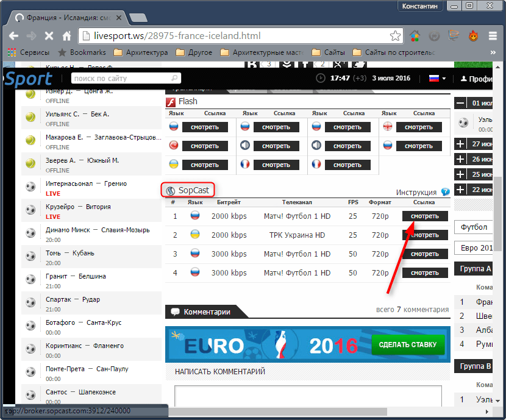The height and width of the screenshot is (420, 506).
Task: Open the Chrome hamburger menu
Action: tap(493, 36)
